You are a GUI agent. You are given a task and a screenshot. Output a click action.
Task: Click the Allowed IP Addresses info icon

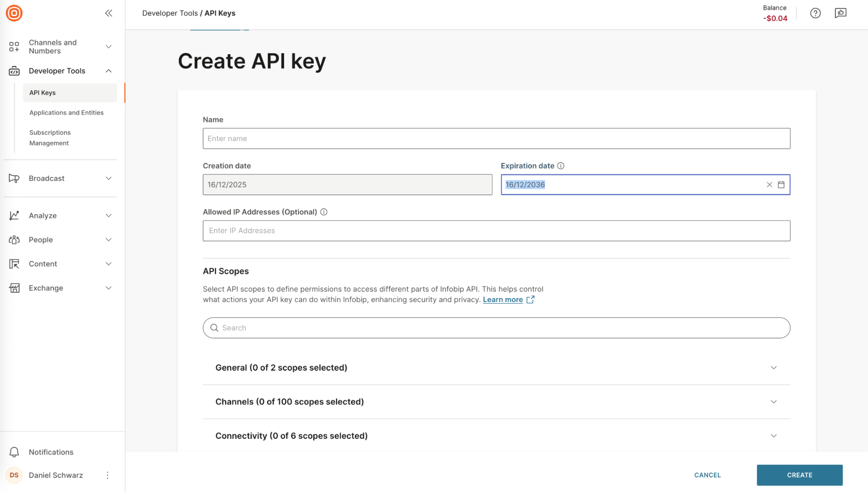click(323, 212)
